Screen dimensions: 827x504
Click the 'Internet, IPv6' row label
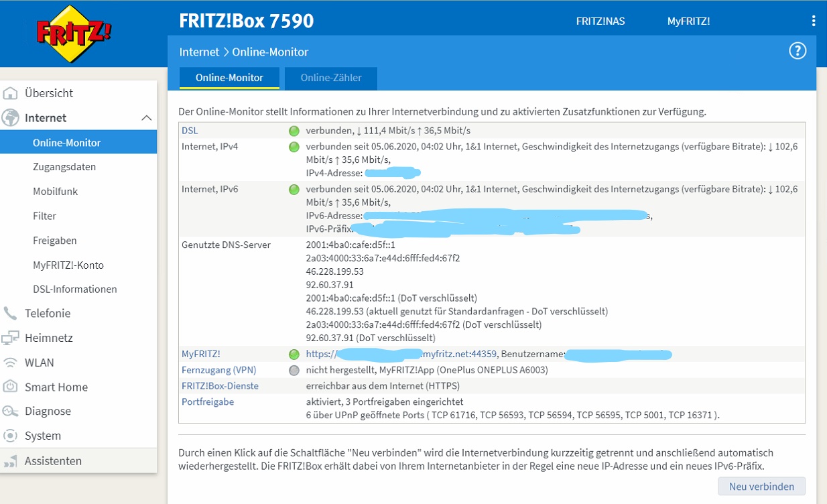click(x=210, y=189)
